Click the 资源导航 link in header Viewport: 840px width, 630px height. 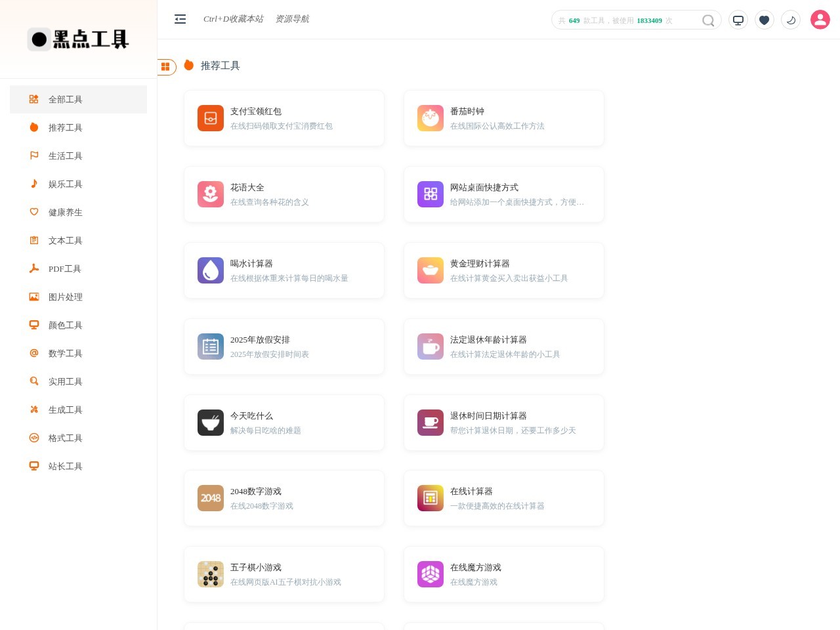[292, 19]
